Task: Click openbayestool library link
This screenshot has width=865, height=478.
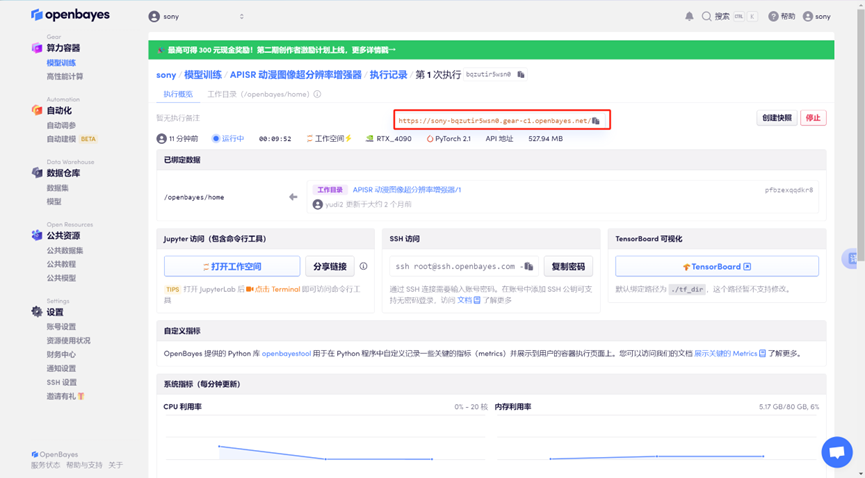Action: click(x=286, y=353)
